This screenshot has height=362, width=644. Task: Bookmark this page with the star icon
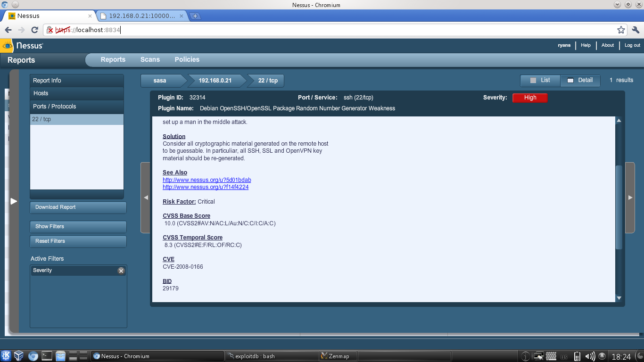pos(621,30)
